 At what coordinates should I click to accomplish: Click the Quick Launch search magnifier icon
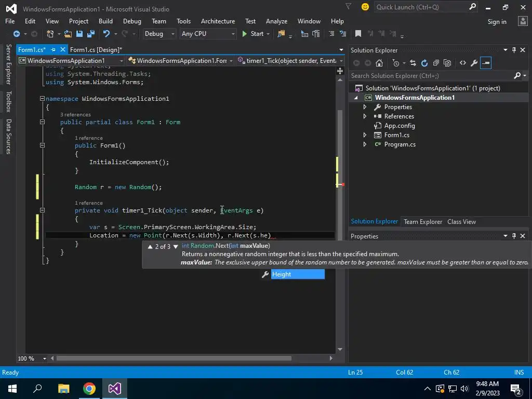pyautogui.click(x=472, y=7)
